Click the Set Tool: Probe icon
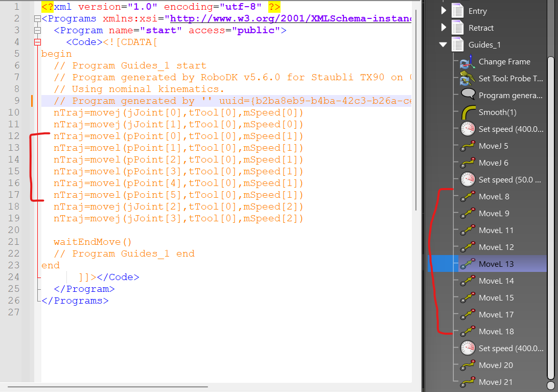The width and height of the screenshot is (558, 392). point(468,79)
